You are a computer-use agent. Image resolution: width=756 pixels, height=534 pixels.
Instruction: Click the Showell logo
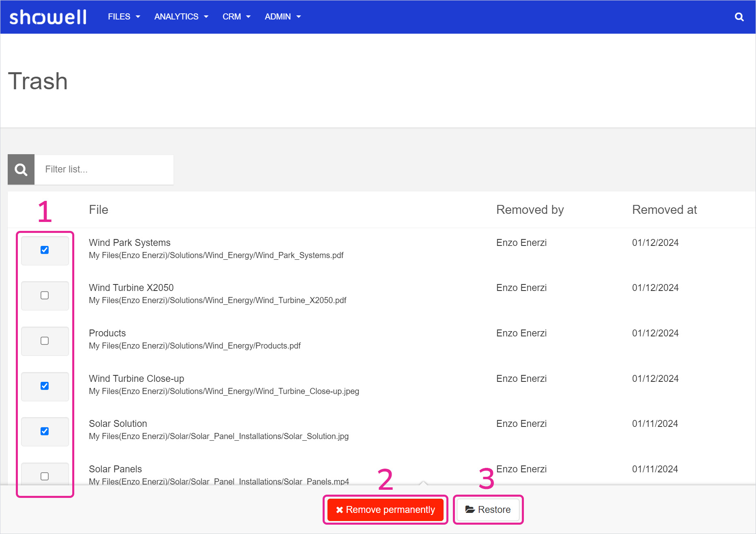(48, 17)
